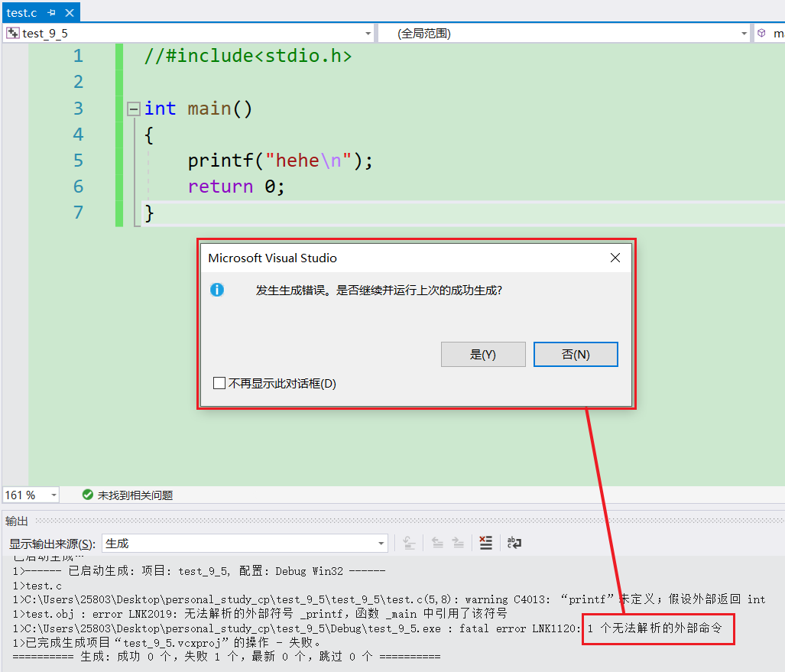Image resolution: width=785 pixels, height=672 pixels.
Task: Click the fatal error LNK1120 output line
Action: click(x=367, y=628)
